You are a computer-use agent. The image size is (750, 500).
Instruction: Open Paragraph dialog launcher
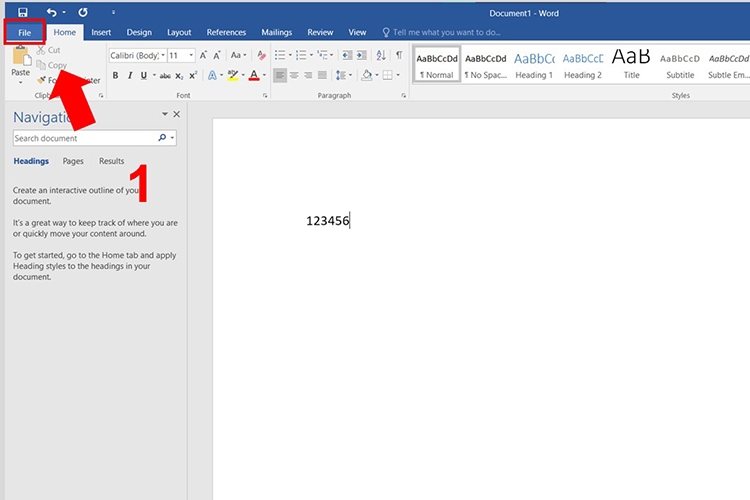(404, 96)
